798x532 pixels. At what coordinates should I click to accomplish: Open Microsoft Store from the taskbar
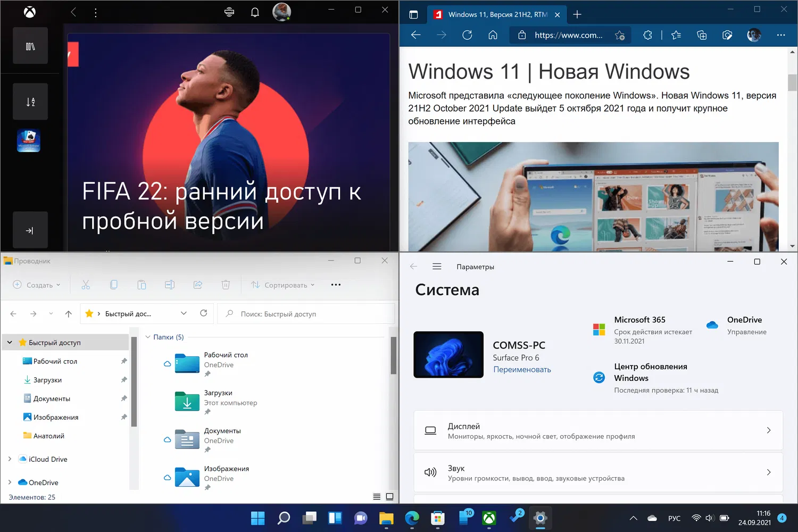438,518
